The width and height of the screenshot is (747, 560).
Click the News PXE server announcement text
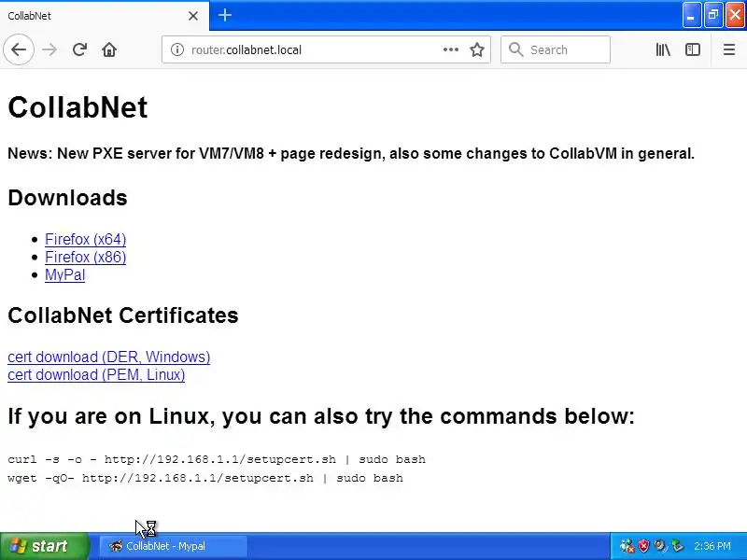point(351,153)
